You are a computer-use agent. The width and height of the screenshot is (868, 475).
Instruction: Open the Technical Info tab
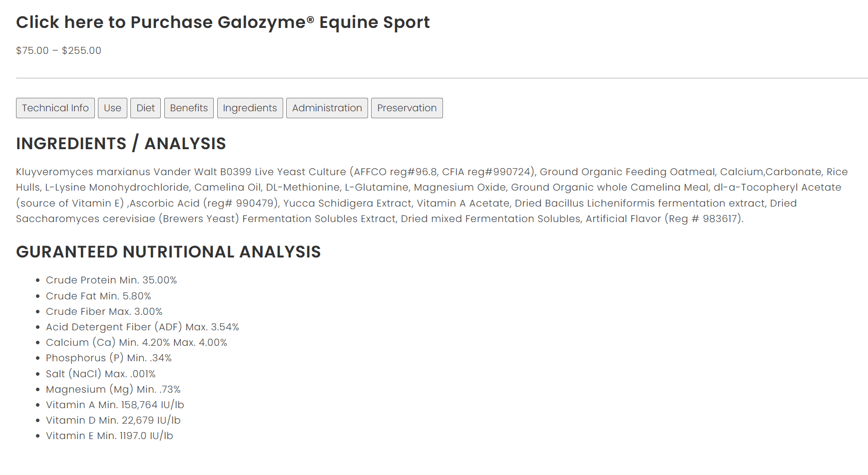(x=55, y=108)
